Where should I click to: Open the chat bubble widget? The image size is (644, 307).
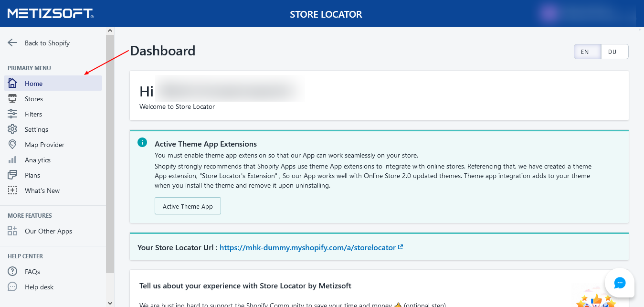click(x=619, y=283)
